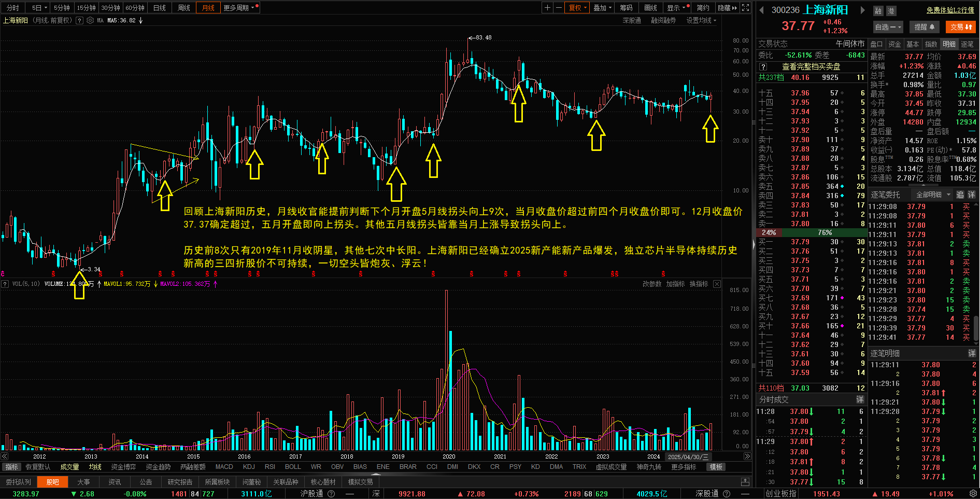Go to next stock with right arrow

click(863, 10)
